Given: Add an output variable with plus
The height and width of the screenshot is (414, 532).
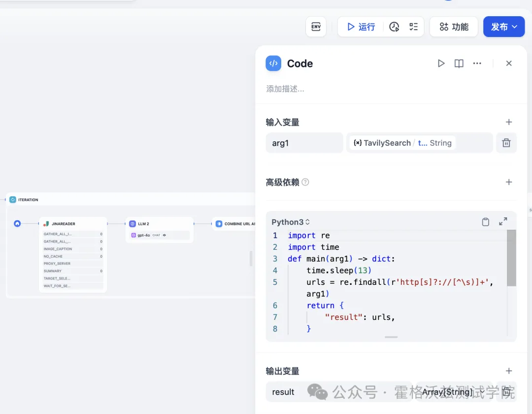Looking at the screenshot, I should point(508,371).
